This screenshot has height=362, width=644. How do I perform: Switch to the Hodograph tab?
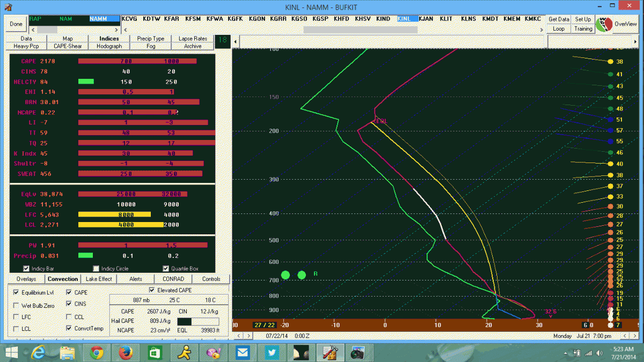(109, 46)
